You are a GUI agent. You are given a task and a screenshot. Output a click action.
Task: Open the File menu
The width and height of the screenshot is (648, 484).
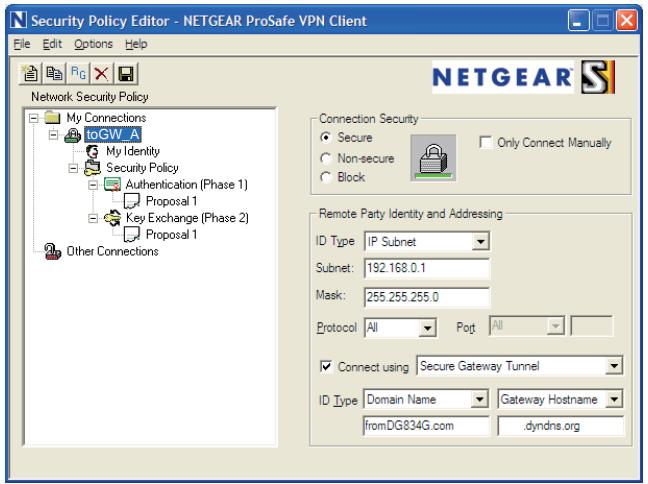click(21, 44)
